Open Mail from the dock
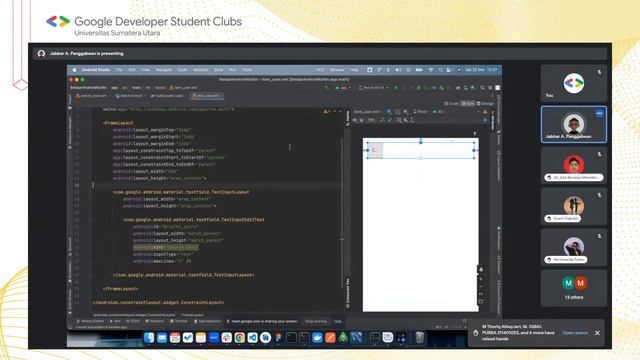Screen dimensions: 640x360 point(162,338)
